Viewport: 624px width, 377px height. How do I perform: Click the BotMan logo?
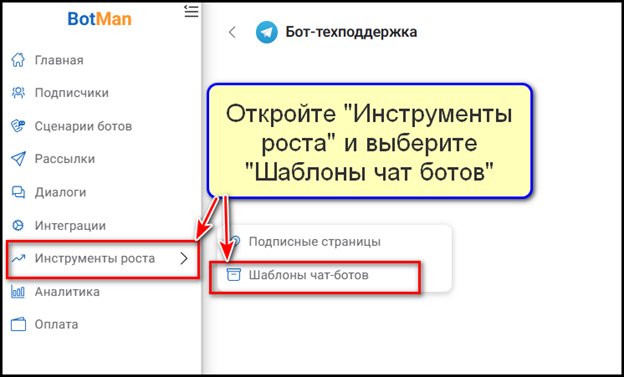(99, 19)
